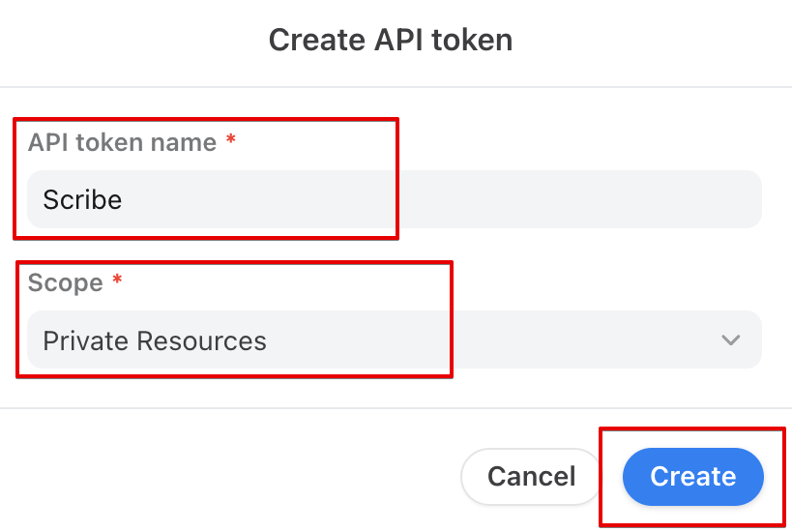The height and width of the screenshot is (532, 792).
Task: Click Cancel to dismiss the dialog
Action: click(x=531, y=476)
